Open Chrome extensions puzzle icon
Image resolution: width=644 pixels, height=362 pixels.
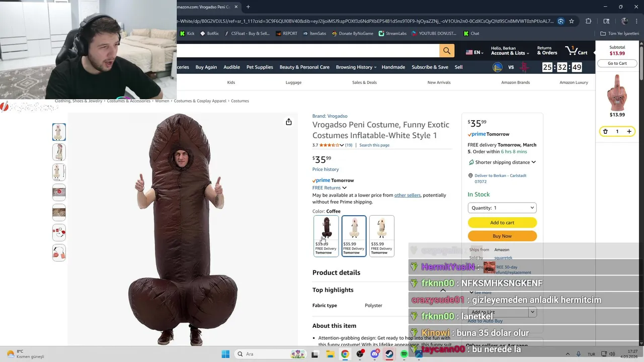click(588, 21)
